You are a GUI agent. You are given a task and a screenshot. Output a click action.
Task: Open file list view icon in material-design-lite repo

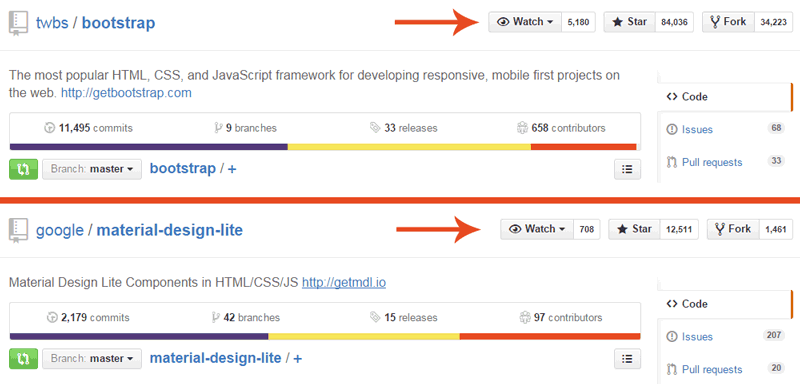(628, 359)
